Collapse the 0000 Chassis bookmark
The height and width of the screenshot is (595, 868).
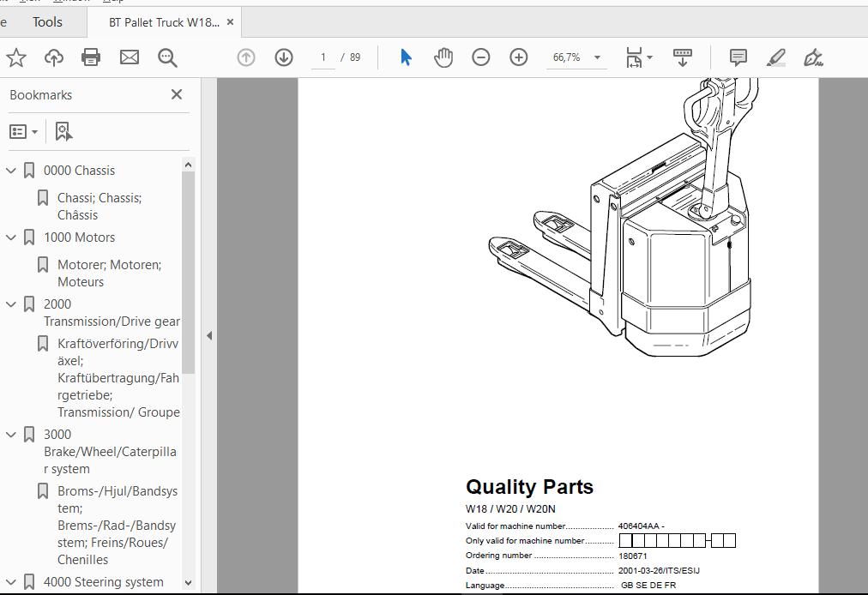[11, 171]
